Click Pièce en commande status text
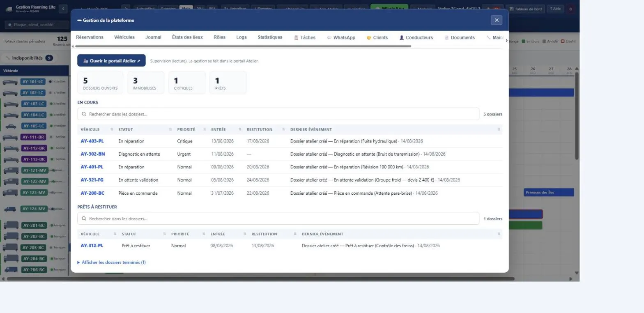The width and height of the screenshot is (644, 313). tap(138, 193)
